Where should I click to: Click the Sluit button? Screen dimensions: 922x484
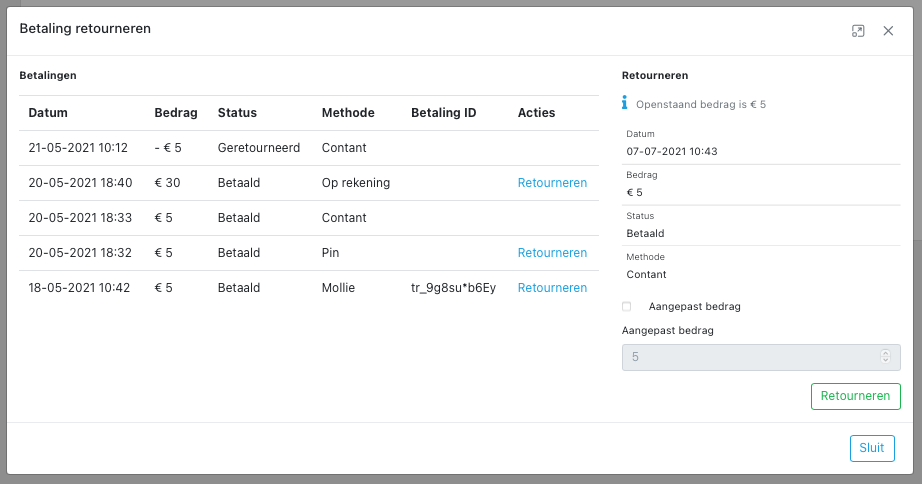871,448
